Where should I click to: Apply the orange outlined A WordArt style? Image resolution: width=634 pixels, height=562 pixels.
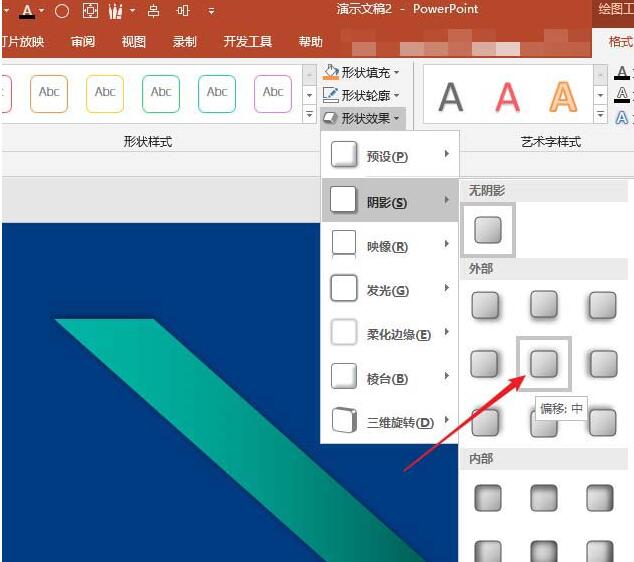[x=563, y=97]
